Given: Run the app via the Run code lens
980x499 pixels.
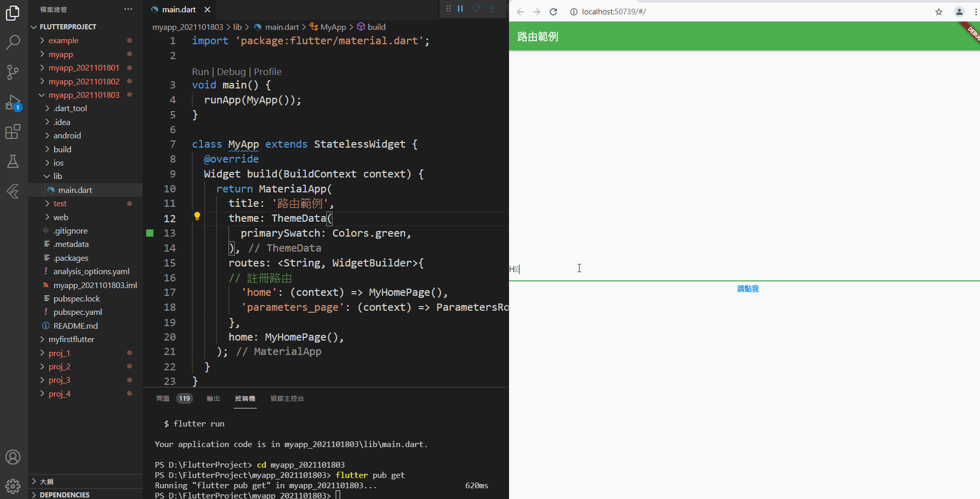Looking at the screenshot, I should [200, 72].
